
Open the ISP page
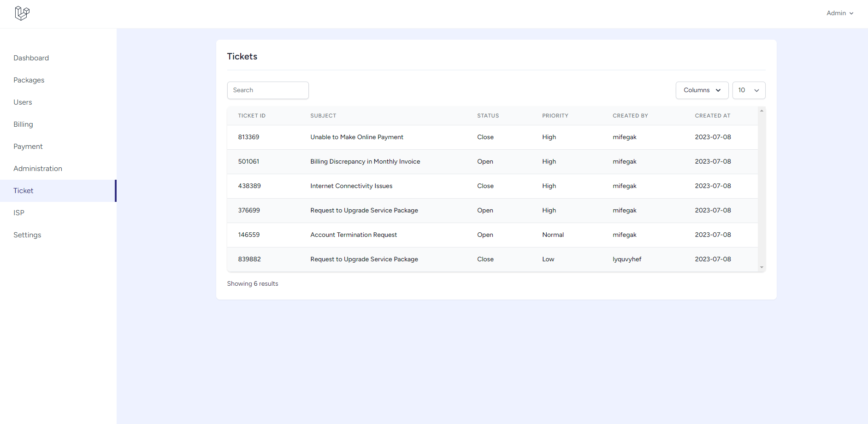coord(18,212)
